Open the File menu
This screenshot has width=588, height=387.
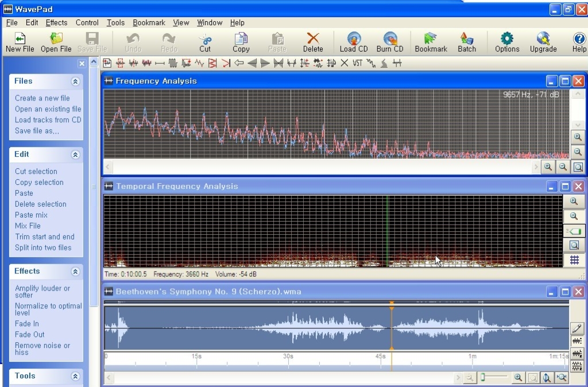(11, 22)
